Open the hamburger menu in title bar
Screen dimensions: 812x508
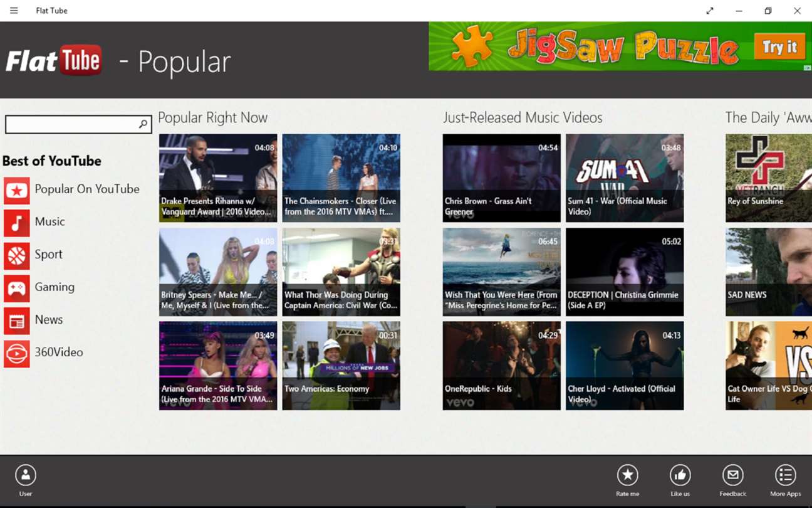[14, 11]
